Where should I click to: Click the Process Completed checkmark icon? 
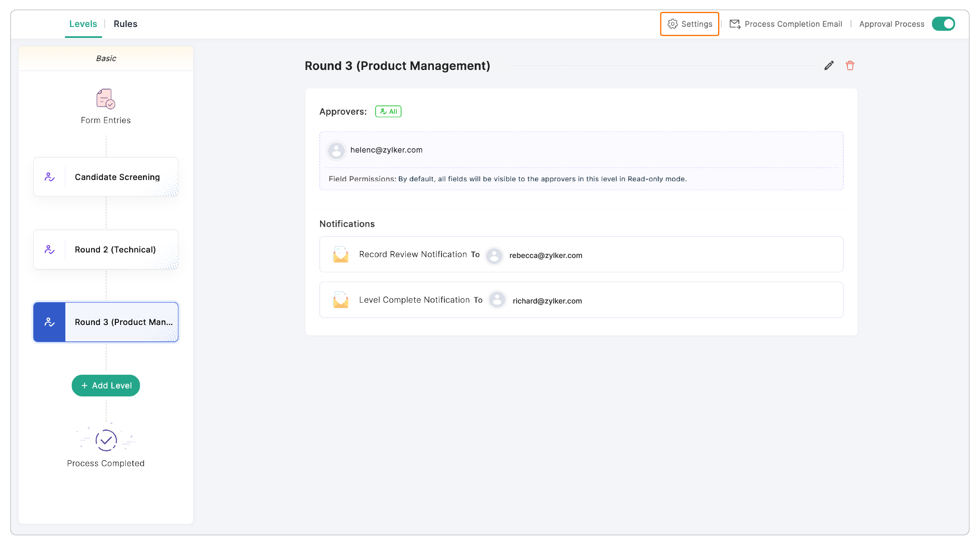(106, 440)
